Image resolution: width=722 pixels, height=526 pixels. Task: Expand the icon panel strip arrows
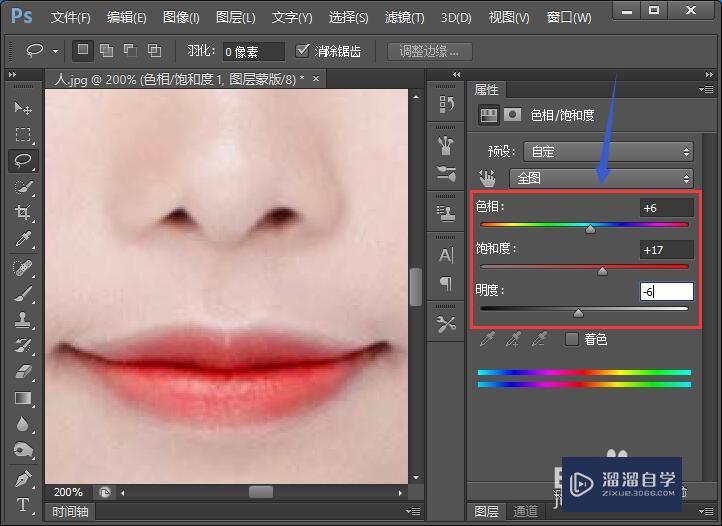pos(456,75)
